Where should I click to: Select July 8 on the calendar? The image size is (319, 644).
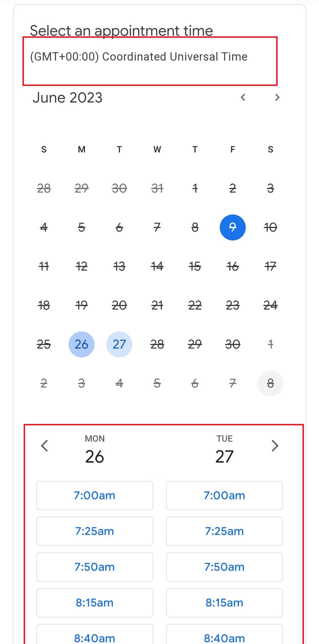(x=271, y=383)
